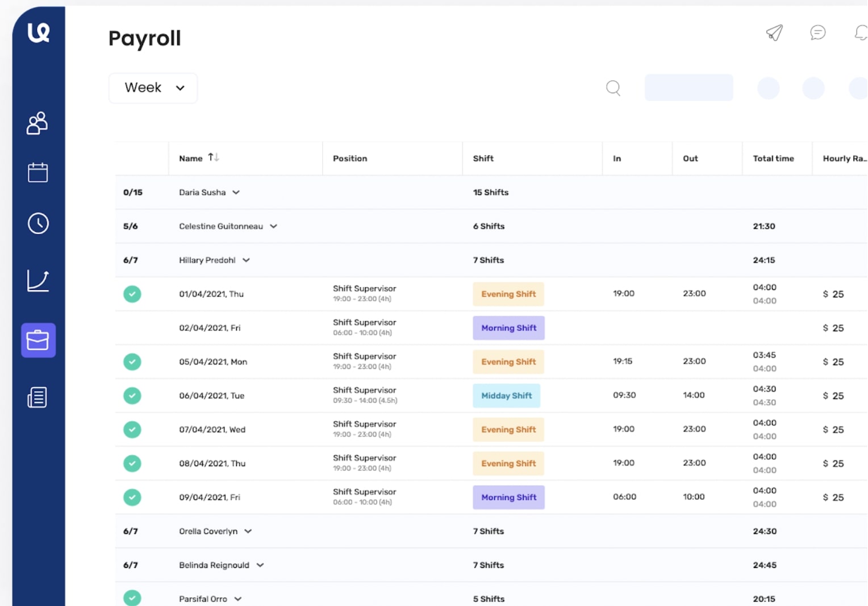Click the Midday Shift tag on 06/04/2021
Image resolution: width=868 pixels, height=606 pixels.
click(506, 395)
